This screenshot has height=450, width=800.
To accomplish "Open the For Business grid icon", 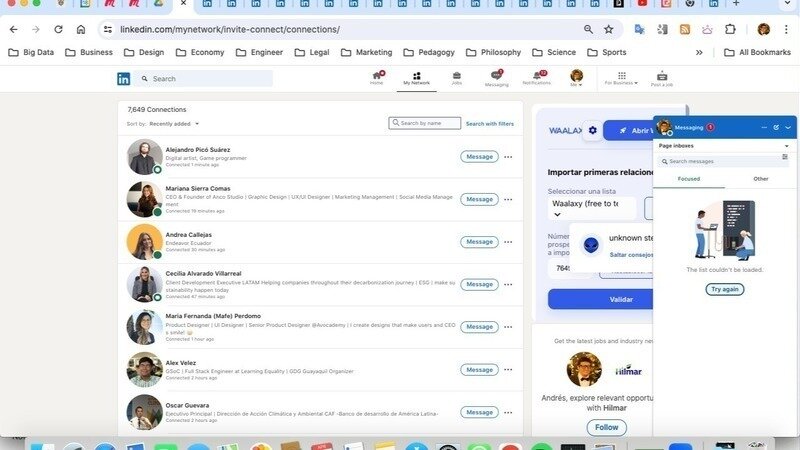I will click(621, 76).
